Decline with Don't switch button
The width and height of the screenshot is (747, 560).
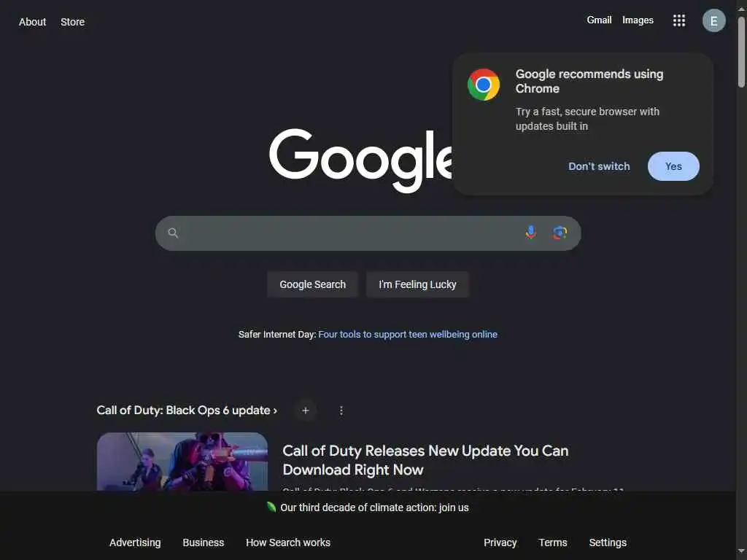tap(599, 166)
